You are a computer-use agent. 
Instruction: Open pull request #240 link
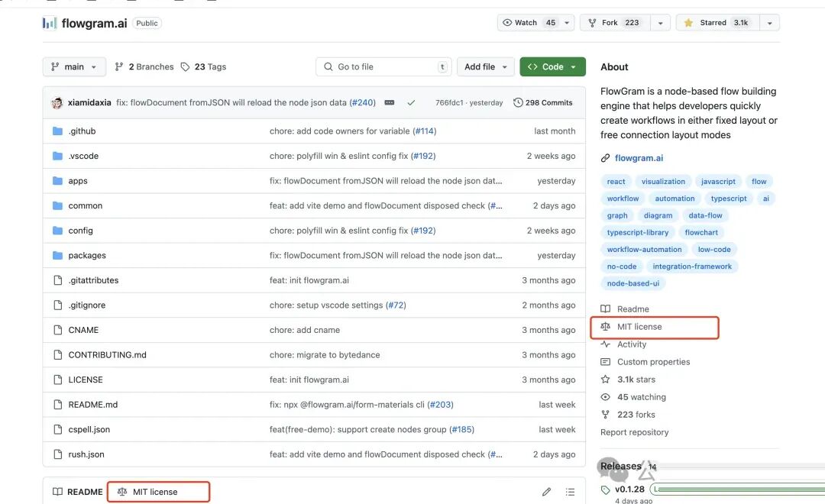363,102
